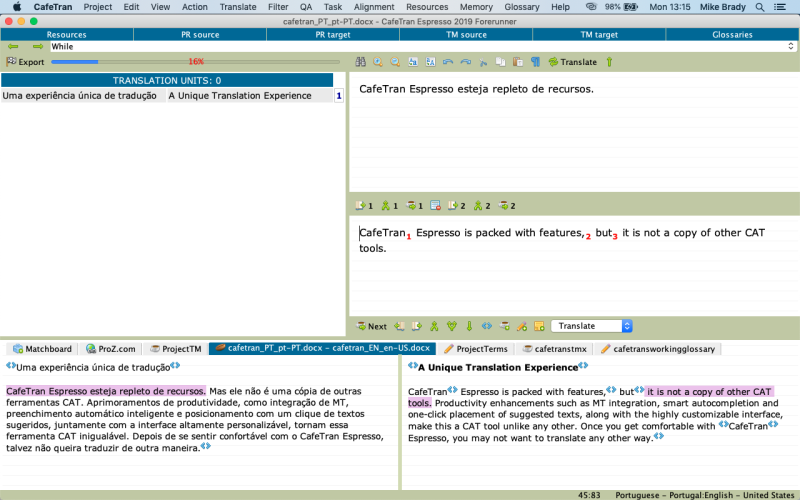Click the add term pencil icon
Image resolution: width=800 pixels, height=500 pixels.
[x=521, y=326]
